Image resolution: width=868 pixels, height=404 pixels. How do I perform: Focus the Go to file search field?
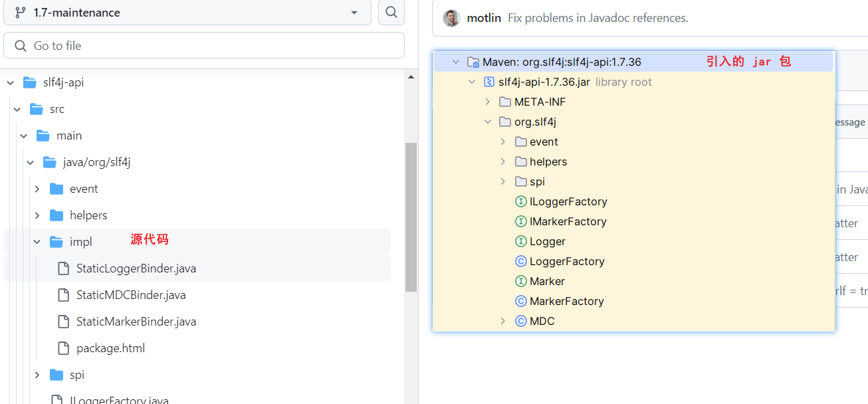[204, 46]
